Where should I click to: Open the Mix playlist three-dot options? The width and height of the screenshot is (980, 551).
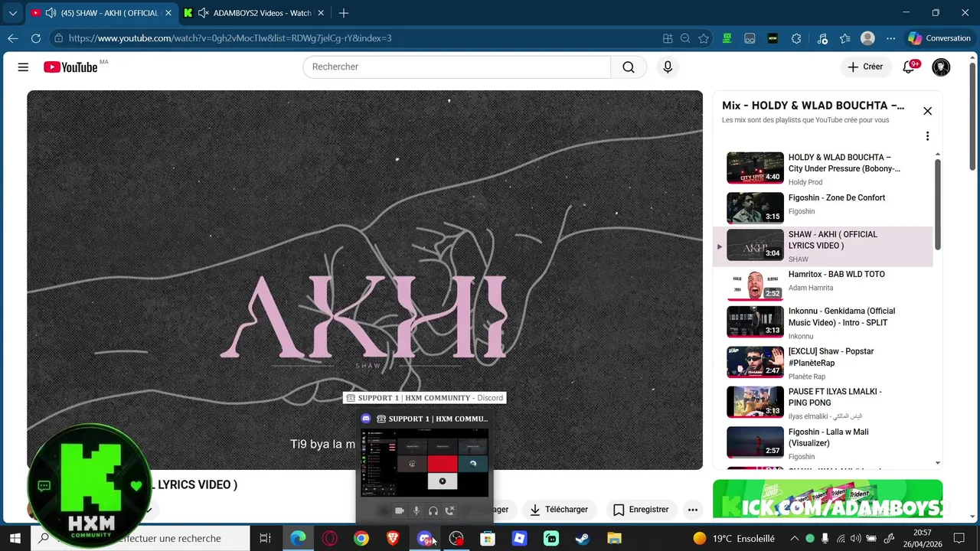point(927,136)
